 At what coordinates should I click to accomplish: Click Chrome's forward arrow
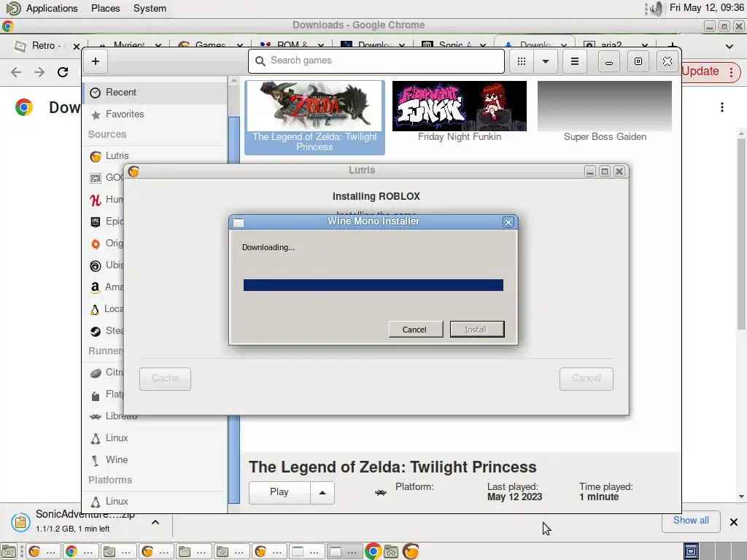(39, 72)
